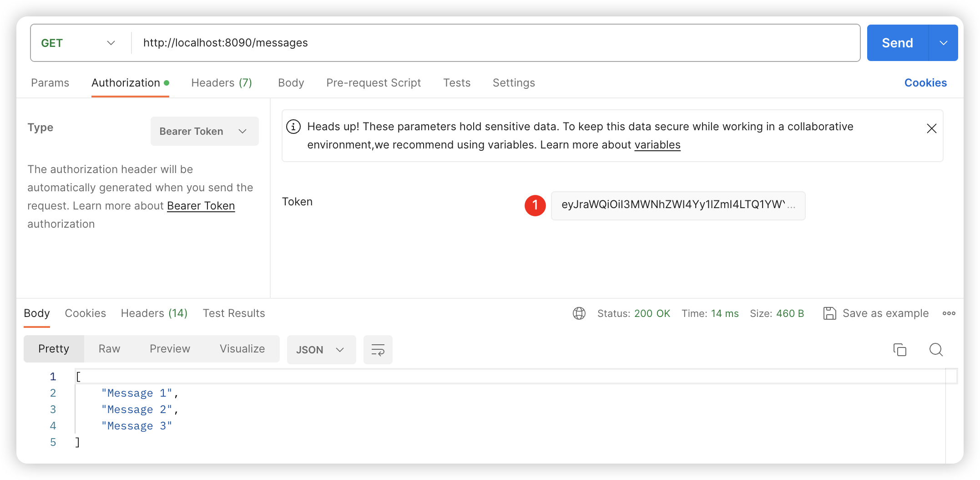This screenshot has width=980, height=480.
Task: Open the three-dot more options menu
Action: [949, 313]
